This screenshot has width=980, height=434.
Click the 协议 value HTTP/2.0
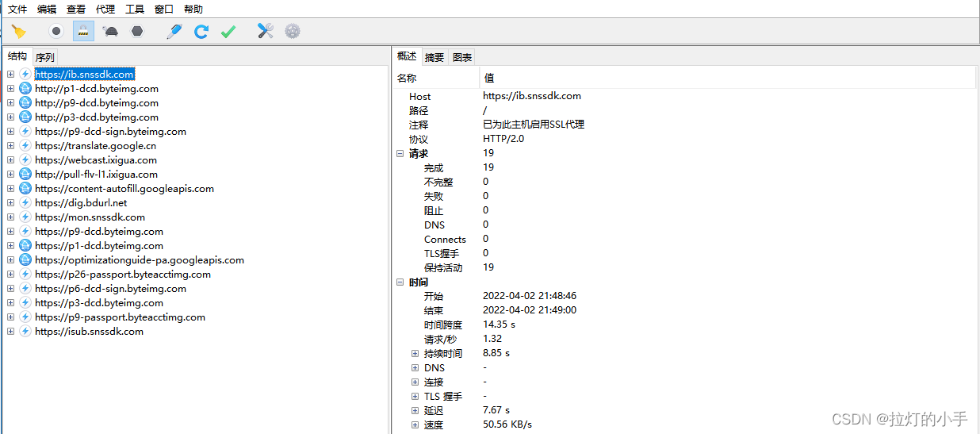pos(503,138)
